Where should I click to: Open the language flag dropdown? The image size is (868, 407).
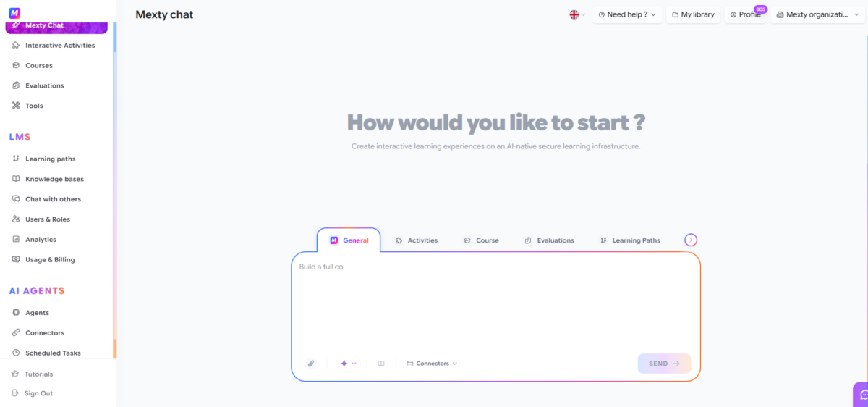(x=577, y=14)
